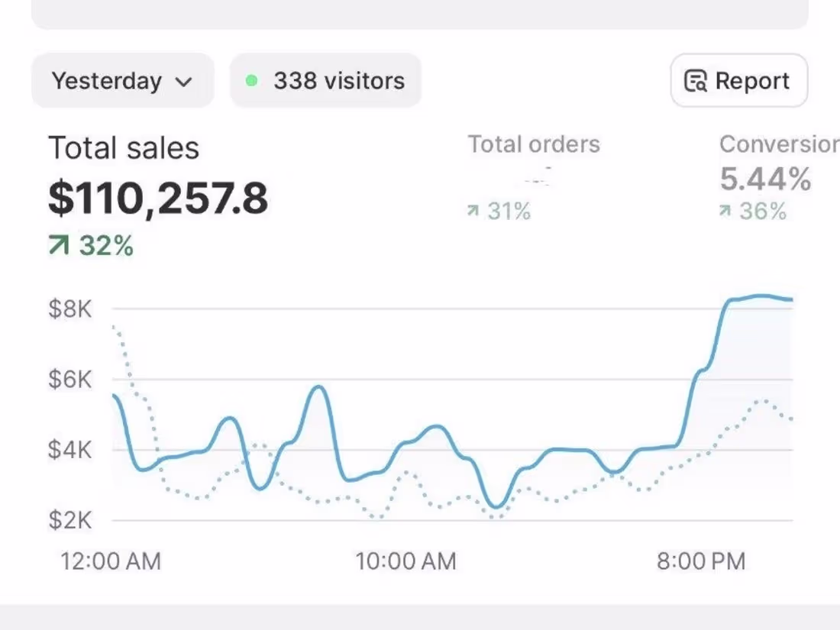Open the full analytics Report
The width and height of the screenshot is (840, 630).
point(738,80)
